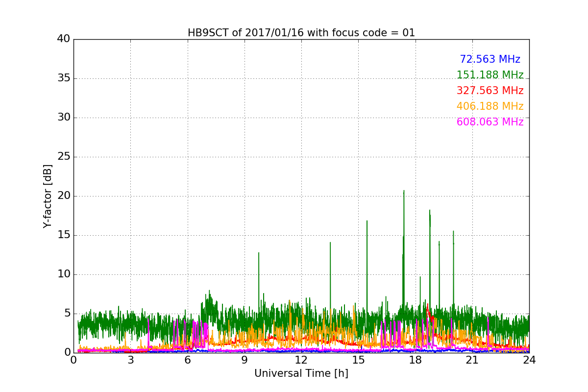This screenshot has width=588, height=392.
Task: Click the x-axis tick label 21
Action: coord(472,360)
